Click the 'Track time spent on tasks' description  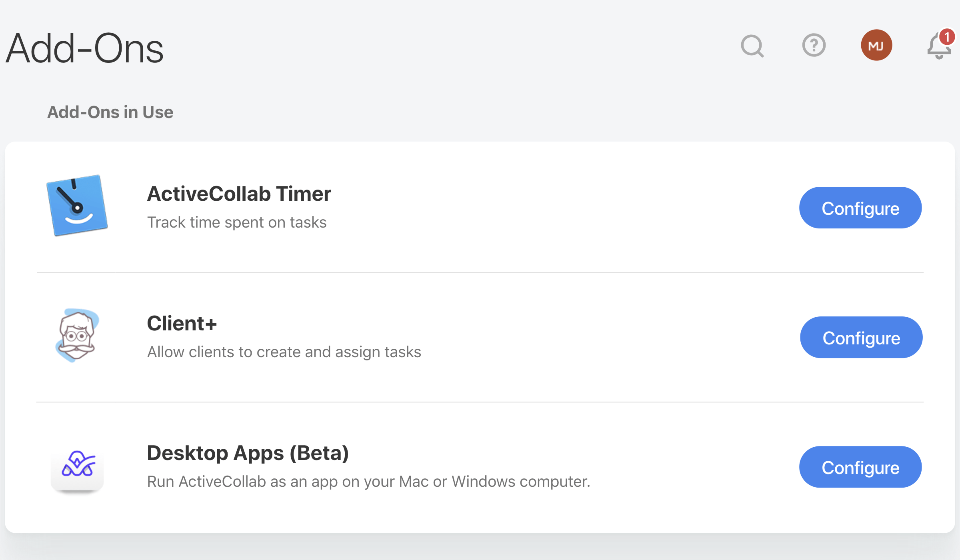click(x=236, y=222)
